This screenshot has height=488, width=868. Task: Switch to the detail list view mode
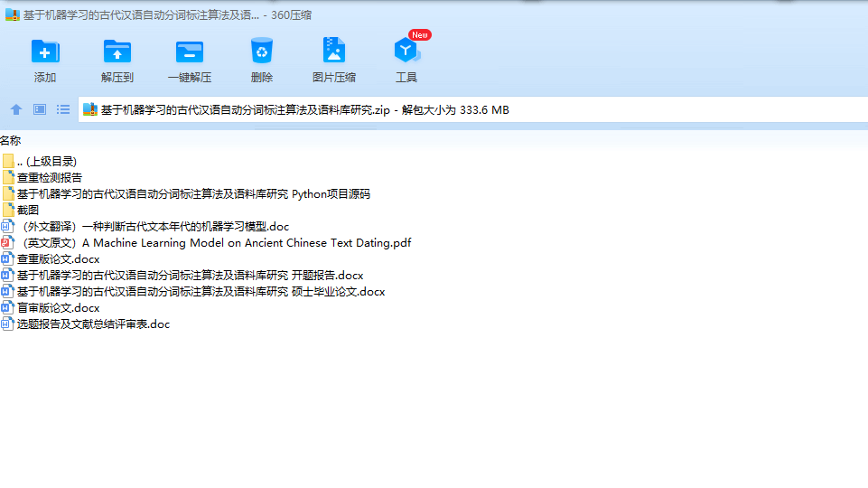coord(63,109)
